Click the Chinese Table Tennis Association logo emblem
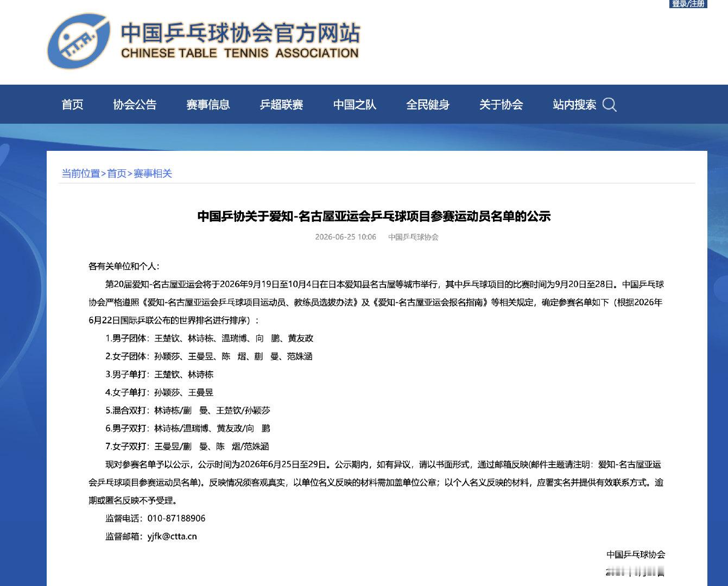728x586 pixels. point(79,41)
